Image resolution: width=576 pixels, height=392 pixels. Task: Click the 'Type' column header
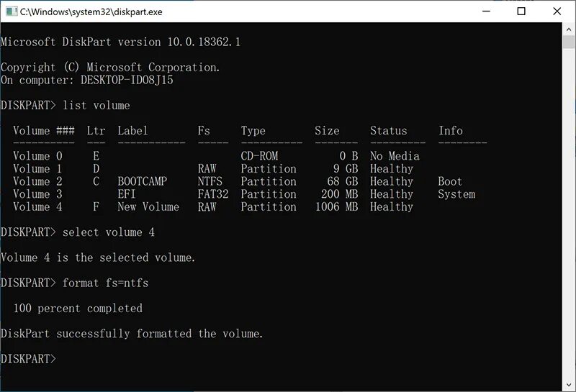(x=253, y=131)
